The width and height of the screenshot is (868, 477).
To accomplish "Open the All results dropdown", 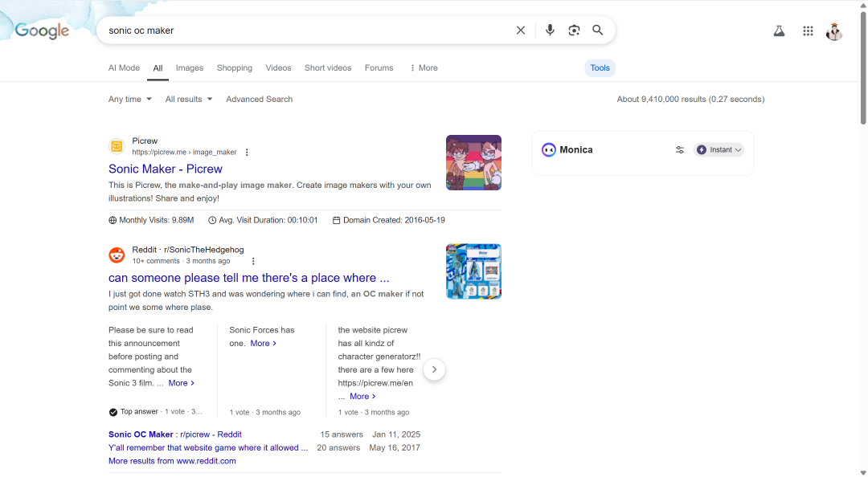I will [x=189, y=99].
